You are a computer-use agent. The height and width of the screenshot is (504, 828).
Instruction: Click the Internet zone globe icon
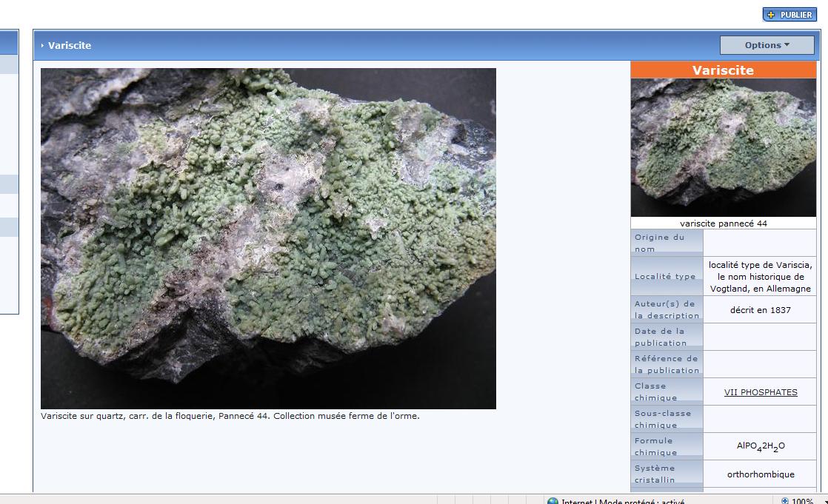552,501
